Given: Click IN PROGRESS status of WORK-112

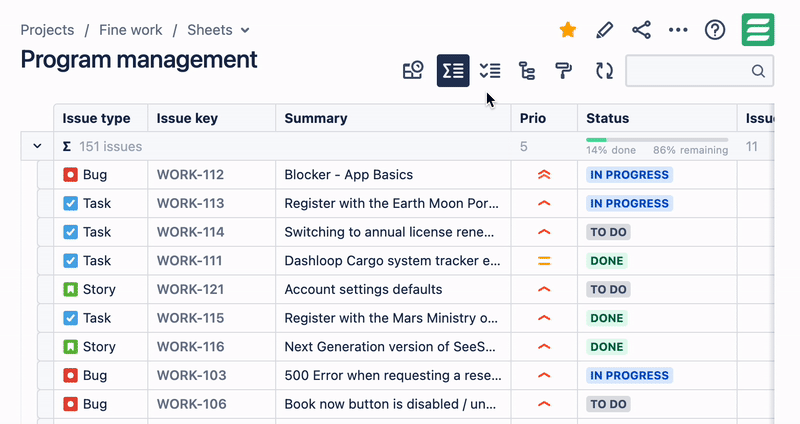Looking at the screenshot, I should 629,175.
